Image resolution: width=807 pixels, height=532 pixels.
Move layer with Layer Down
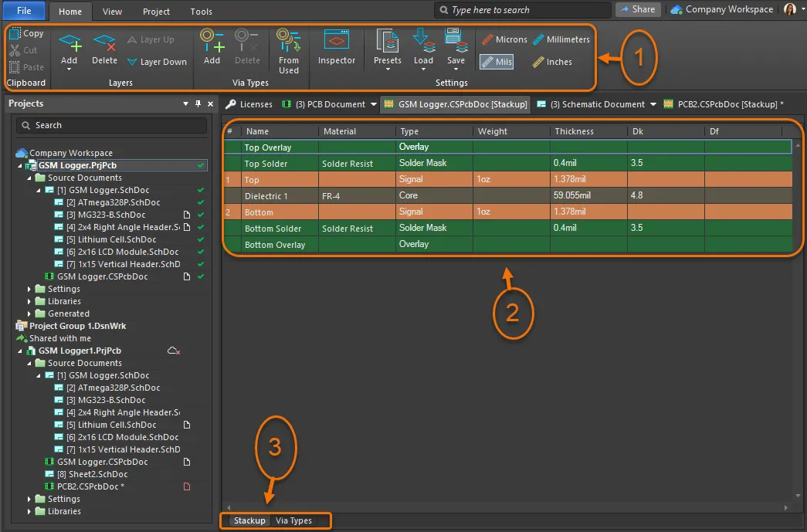pos(157,62)
